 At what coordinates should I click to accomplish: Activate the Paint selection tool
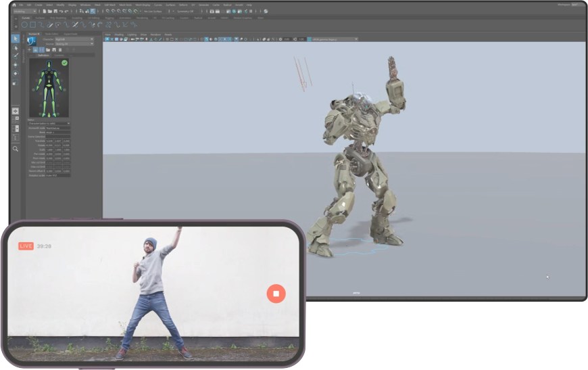coord(16,57)
